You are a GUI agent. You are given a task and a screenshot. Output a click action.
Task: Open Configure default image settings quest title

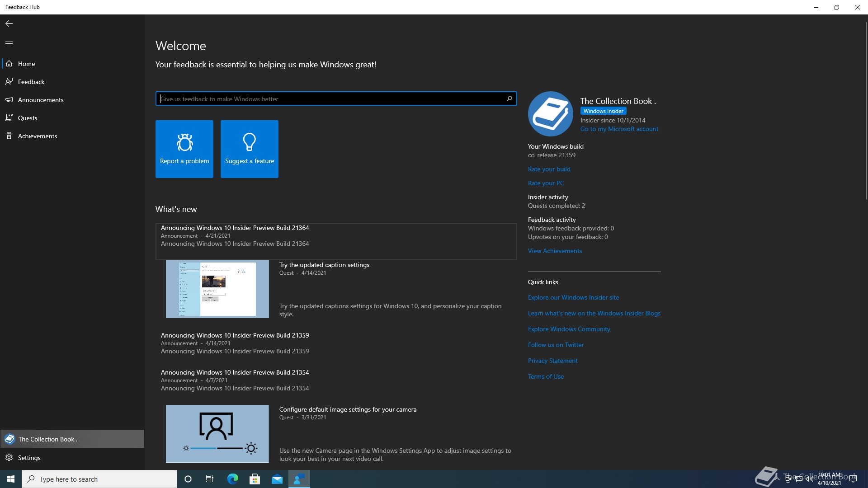tap(348, 409)
